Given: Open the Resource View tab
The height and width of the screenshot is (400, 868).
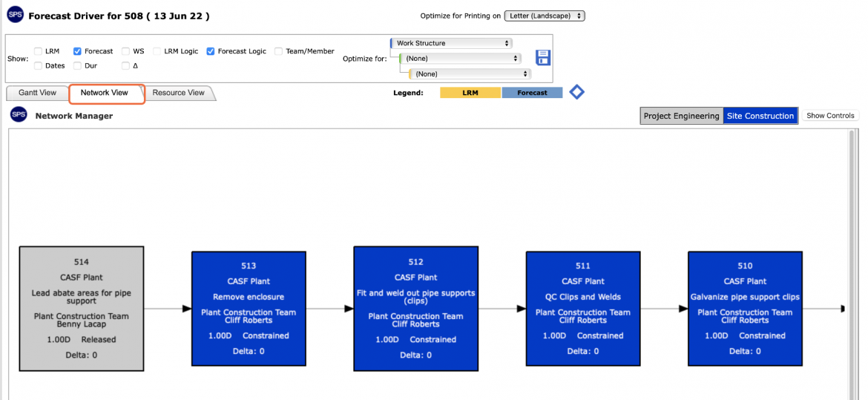Looking at the screenshot, I should 178,93.
